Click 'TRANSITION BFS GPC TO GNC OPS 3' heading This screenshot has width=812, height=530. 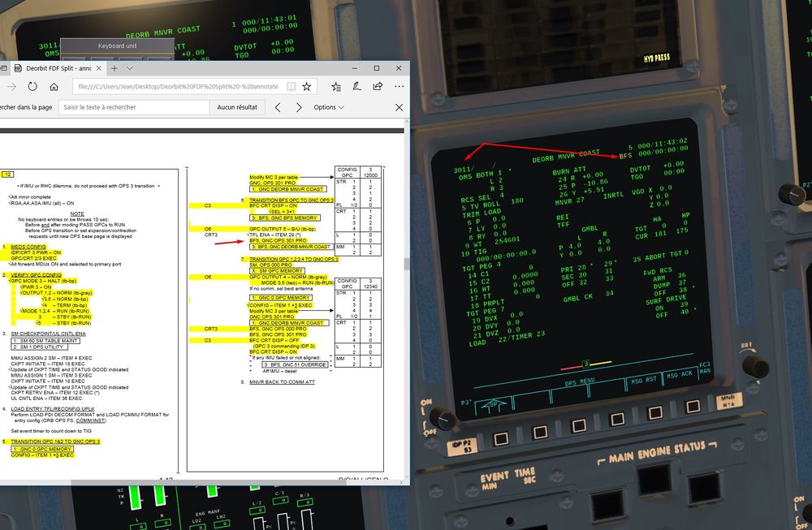click(292, 200)
